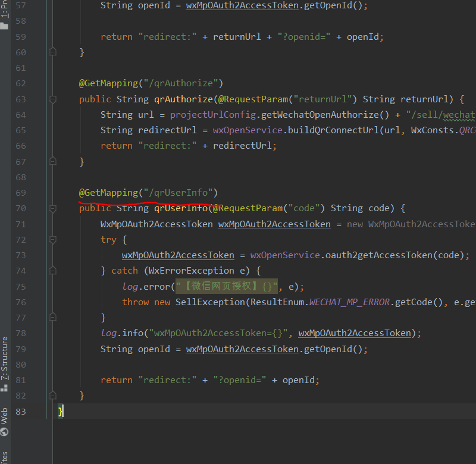Screen dimensions: 476x464
Task: Click the fold end marker on line 77
Action: coord(53,317)
